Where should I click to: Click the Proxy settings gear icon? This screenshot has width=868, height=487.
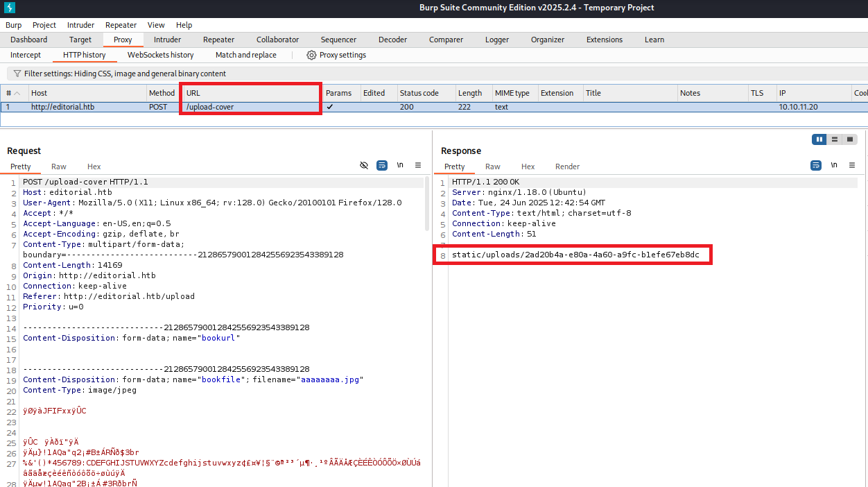coord(311,55)
